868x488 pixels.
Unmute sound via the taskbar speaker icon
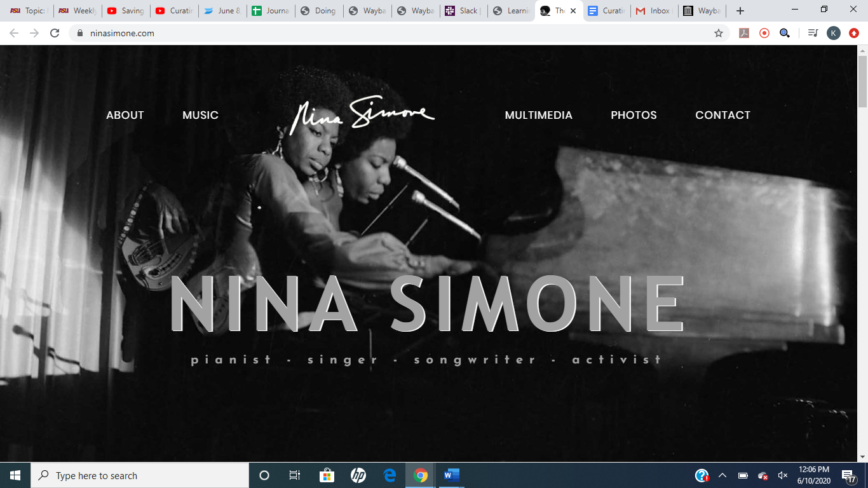point(783,475)
